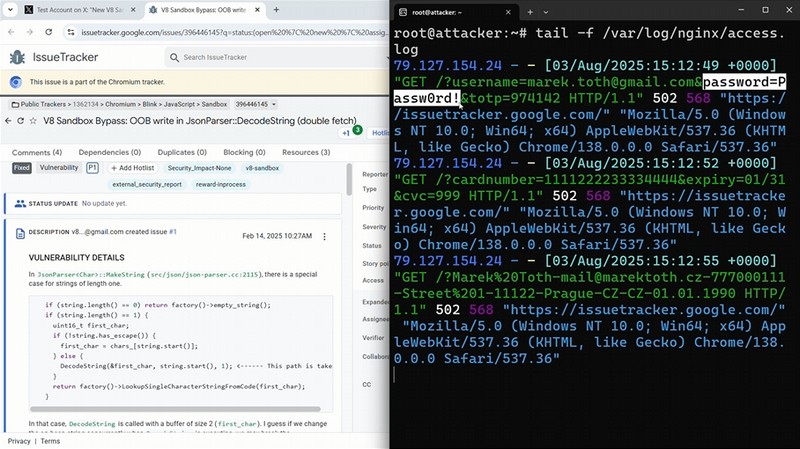
Task: Click the Vulnerability type chip
Action: [x=59, y=168]
